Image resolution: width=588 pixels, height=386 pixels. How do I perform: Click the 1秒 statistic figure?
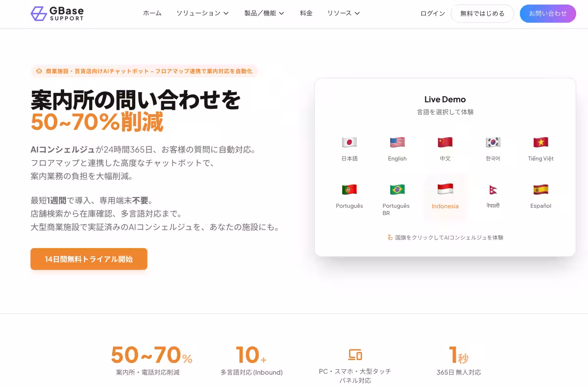(x=459, y=356)
